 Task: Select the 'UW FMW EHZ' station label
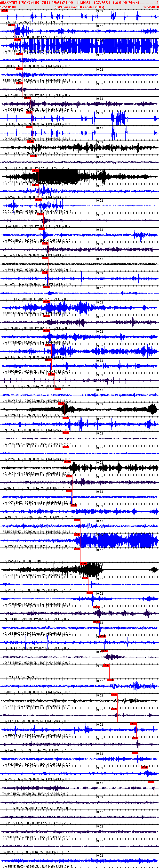(x=12, y=764)
